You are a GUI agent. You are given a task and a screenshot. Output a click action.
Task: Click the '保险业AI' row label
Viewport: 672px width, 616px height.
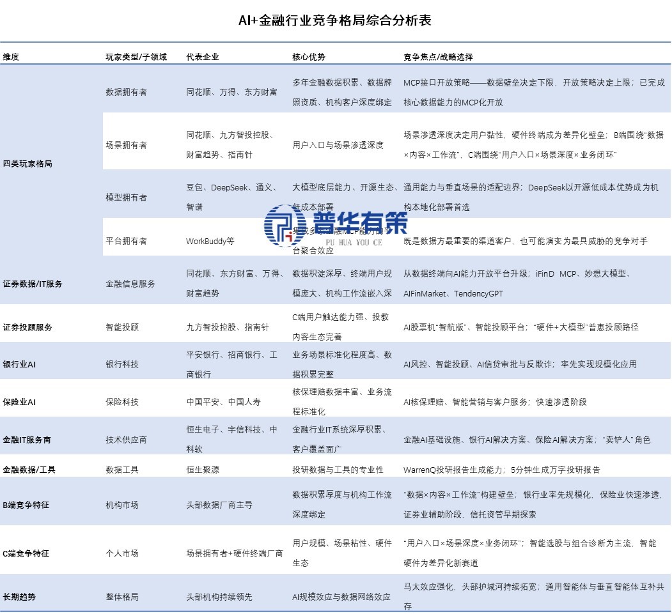[x=19, y=402]
